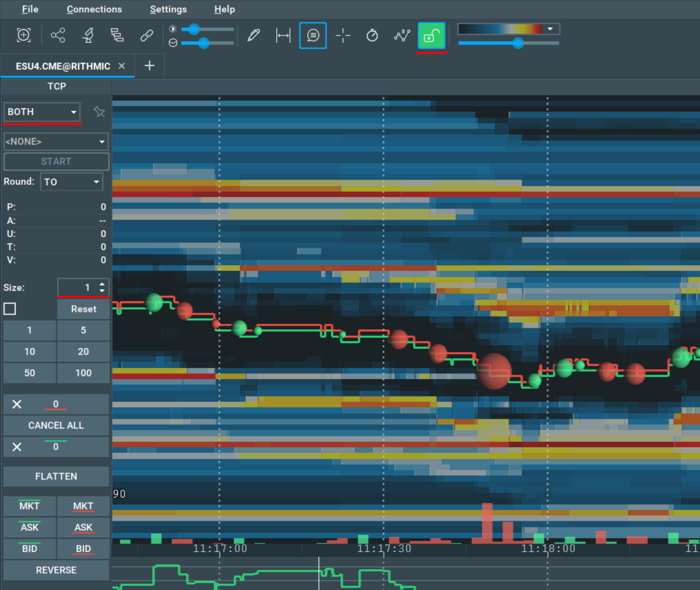Click CANCEL ALL to cancel orders
This screenshot has width=700, height=590.
[56, 425]
